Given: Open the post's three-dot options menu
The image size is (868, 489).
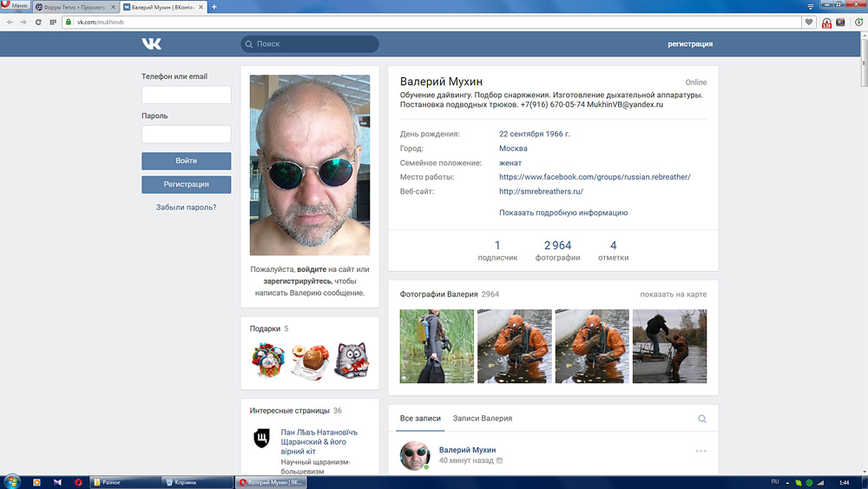Looking at the screenshot, I should [x=700, y=451].
